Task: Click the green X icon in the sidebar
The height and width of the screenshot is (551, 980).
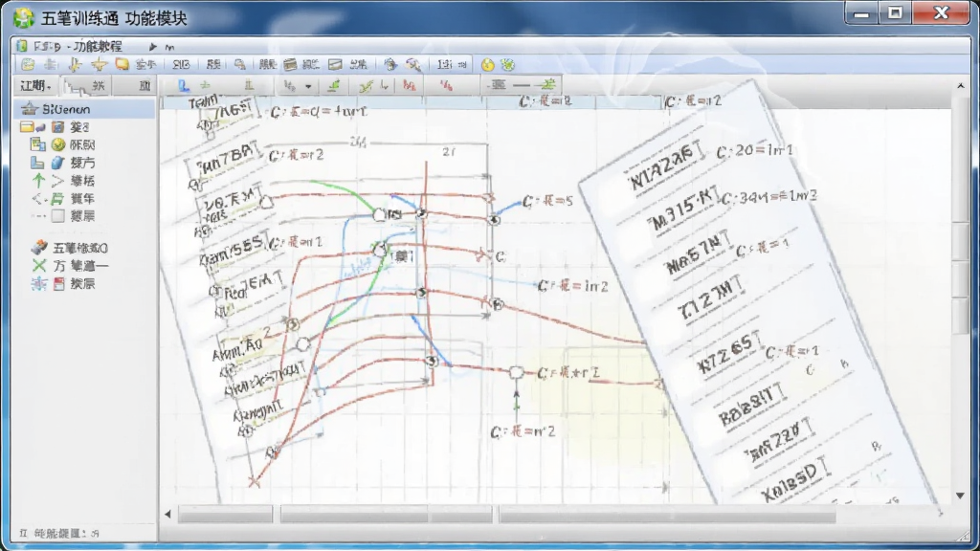Action: click(x=38, y=266)
